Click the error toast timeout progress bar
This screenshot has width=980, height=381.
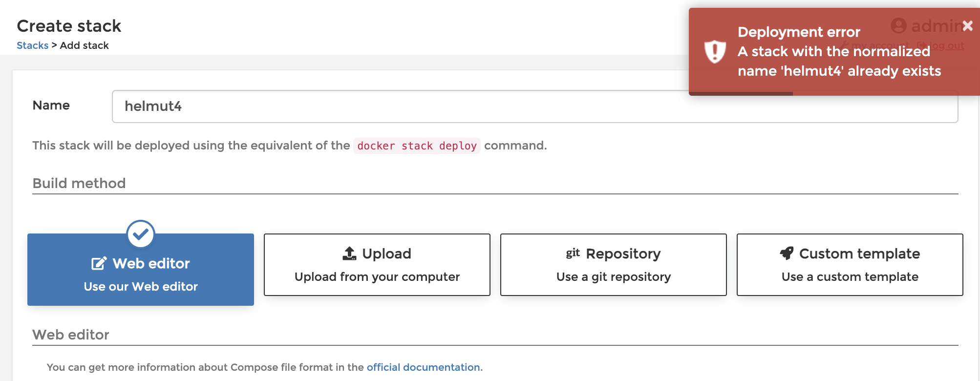741,93
